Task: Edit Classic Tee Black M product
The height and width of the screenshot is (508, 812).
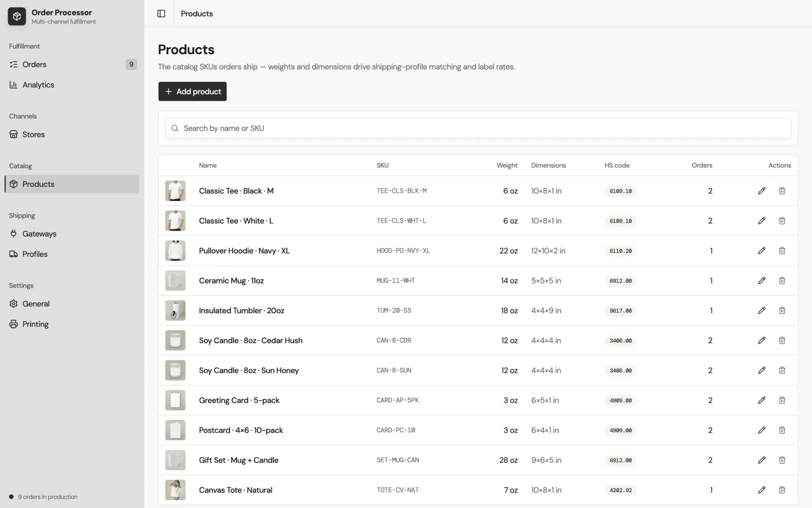Action: 761,191
